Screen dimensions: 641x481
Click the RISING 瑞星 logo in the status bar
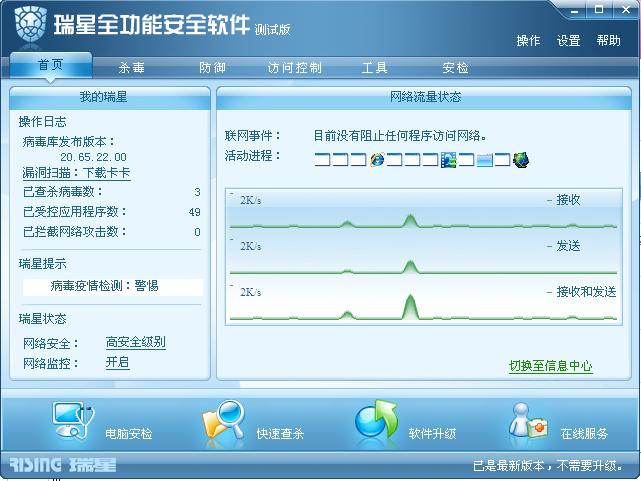pos(63,465)
